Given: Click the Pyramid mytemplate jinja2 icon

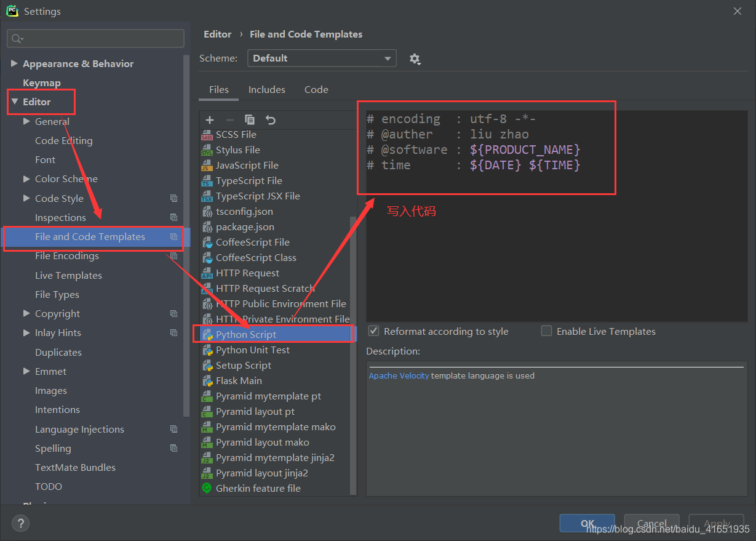Looking at the screenshot, I should pyautogui.click(x=207, y=458).
